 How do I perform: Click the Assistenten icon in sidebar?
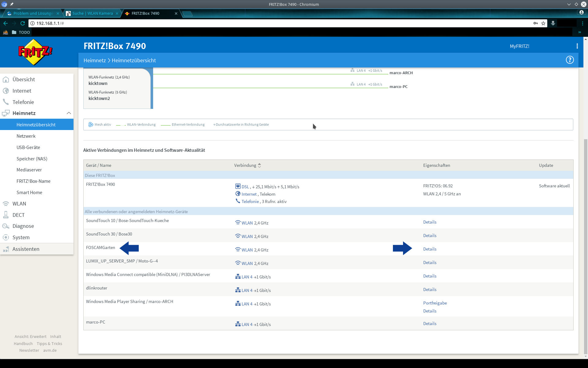[6, 249]
